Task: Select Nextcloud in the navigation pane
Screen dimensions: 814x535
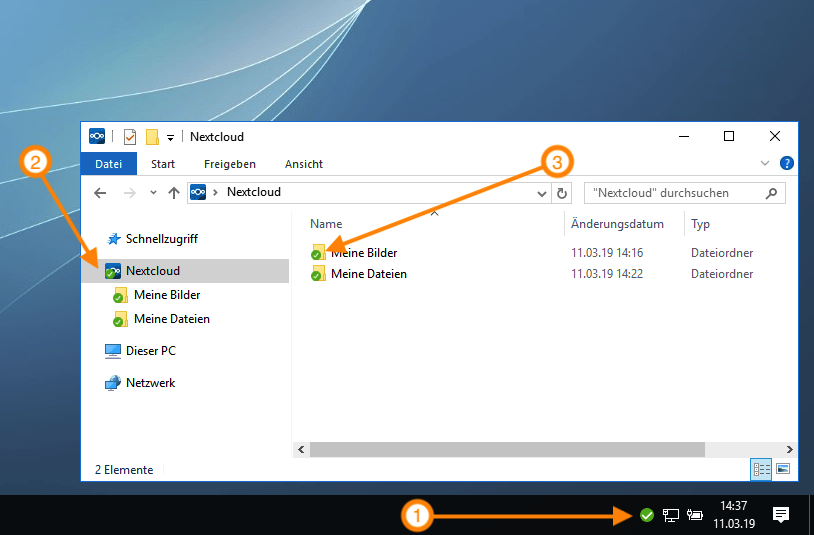Action: pyautogui.click(x=185, y=271)
